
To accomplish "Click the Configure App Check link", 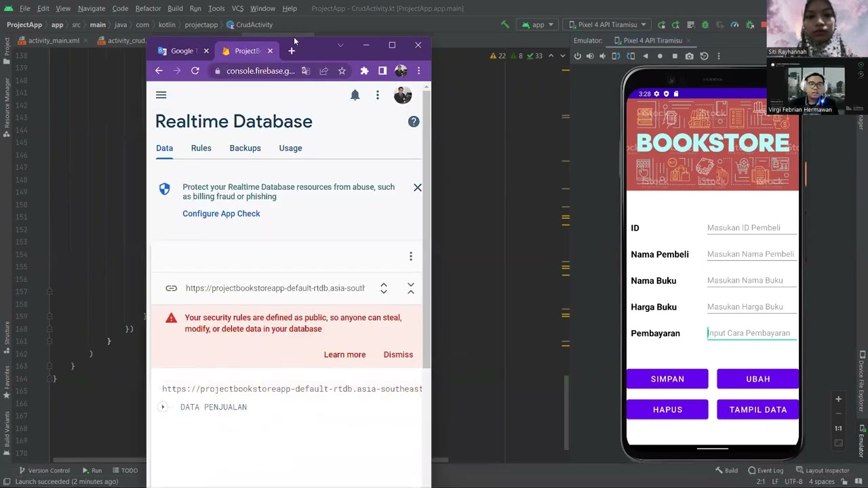I will pos(221,213).
